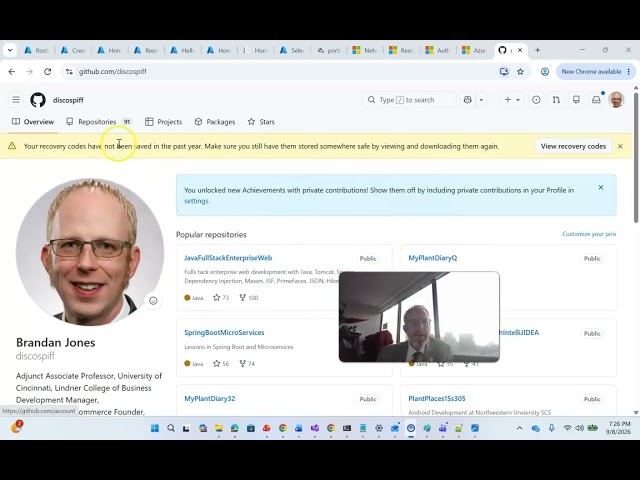The image size is (640, 480).
Task: Show hidden system tray icons
Action: pyautogui.click(x=520, y=428)
